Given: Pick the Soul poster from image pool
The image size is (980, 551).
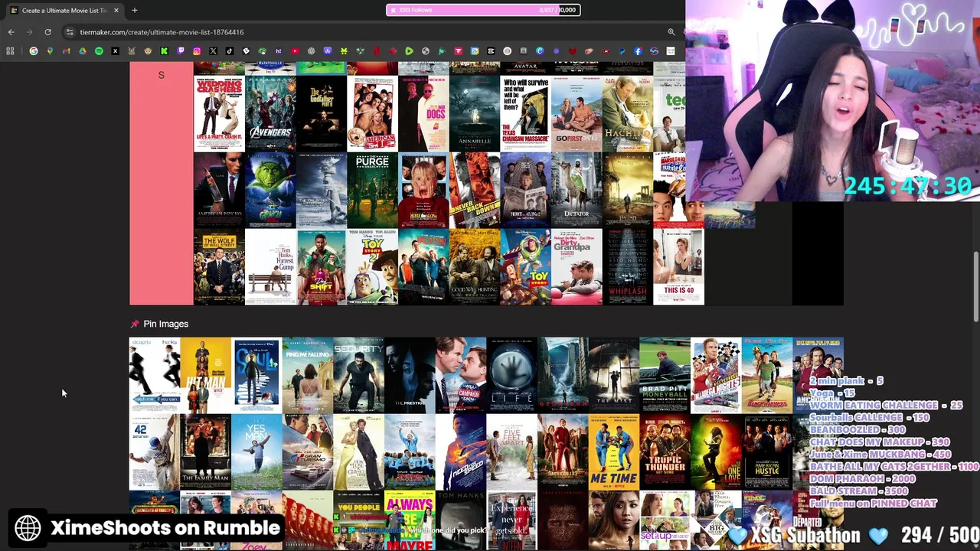Looking at the screenshot, I should [256, 375].
